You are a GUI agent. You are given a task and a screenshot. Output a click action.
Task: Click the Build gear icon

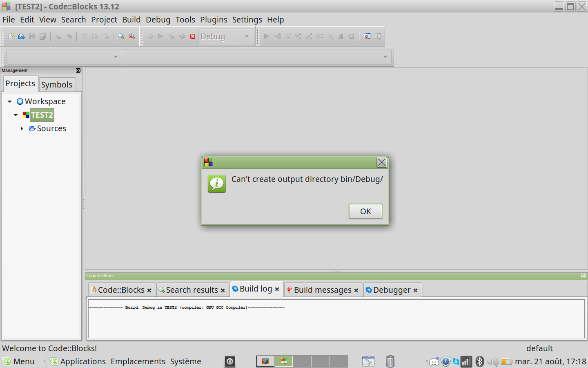pyautogui.click(x=150, y=36)
